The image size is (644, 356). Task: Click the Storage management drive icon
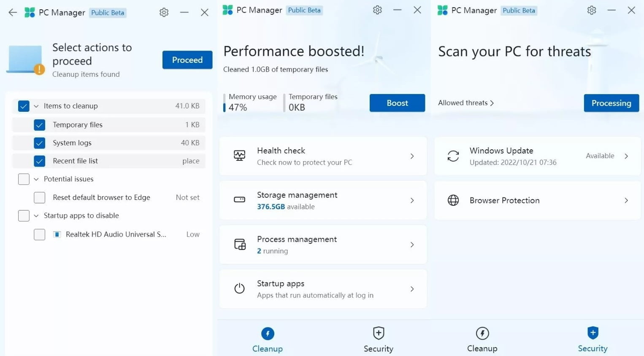(239, 200)
